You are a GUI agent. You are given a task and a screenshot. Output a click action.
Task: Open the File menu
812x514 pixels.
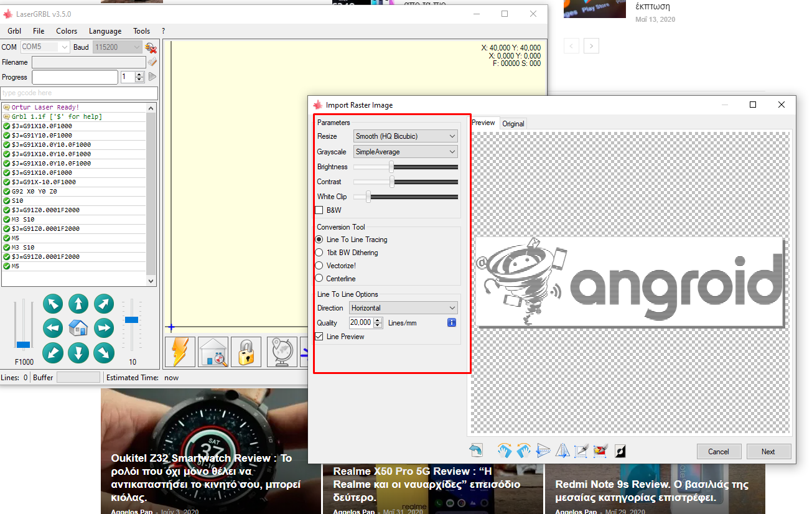click(39, 31)
